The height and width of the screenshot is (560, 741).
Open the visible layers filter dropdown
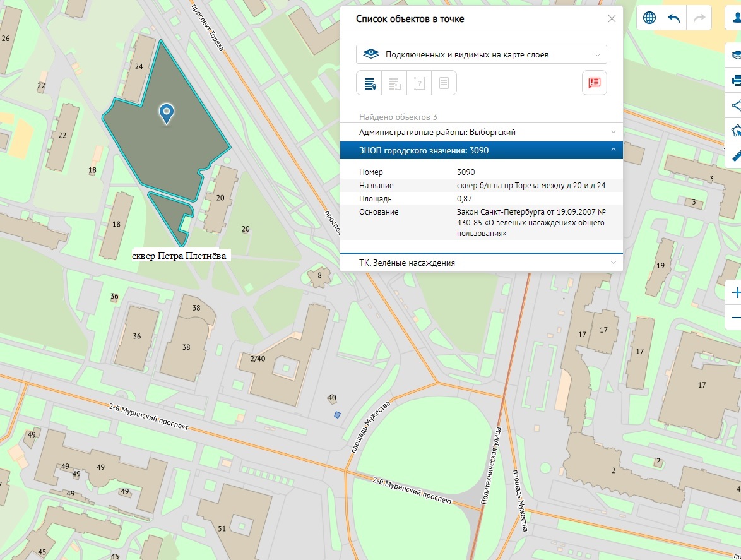point(482,55)
